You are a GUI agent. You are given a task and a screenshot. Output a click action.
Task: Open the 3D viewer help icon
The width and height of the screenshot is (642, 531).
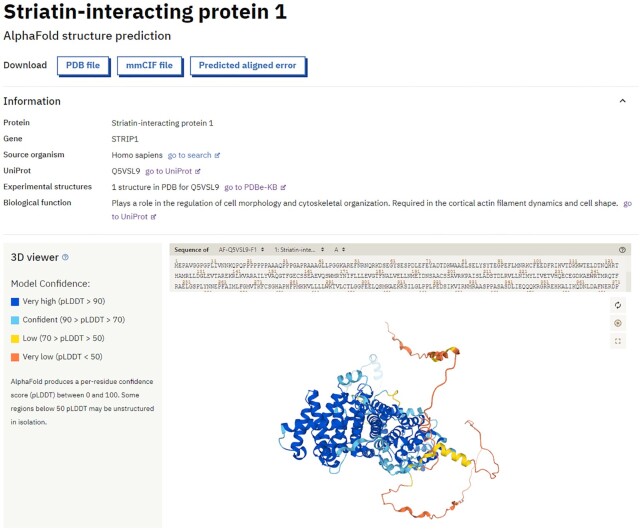65,257
